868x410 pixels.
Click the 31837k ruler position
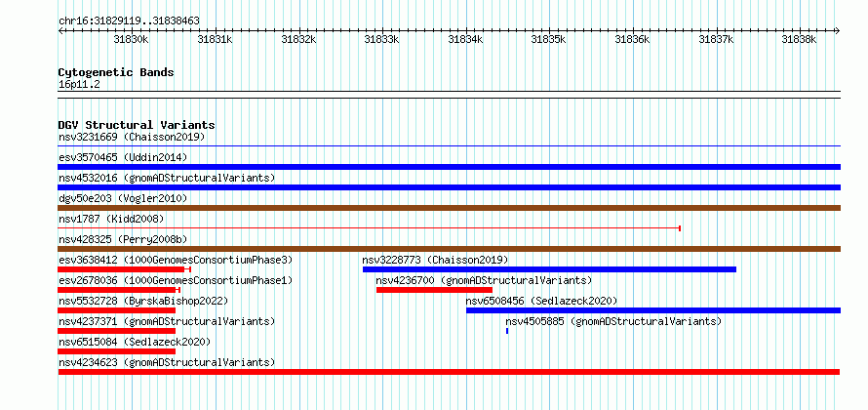(716, 39)
